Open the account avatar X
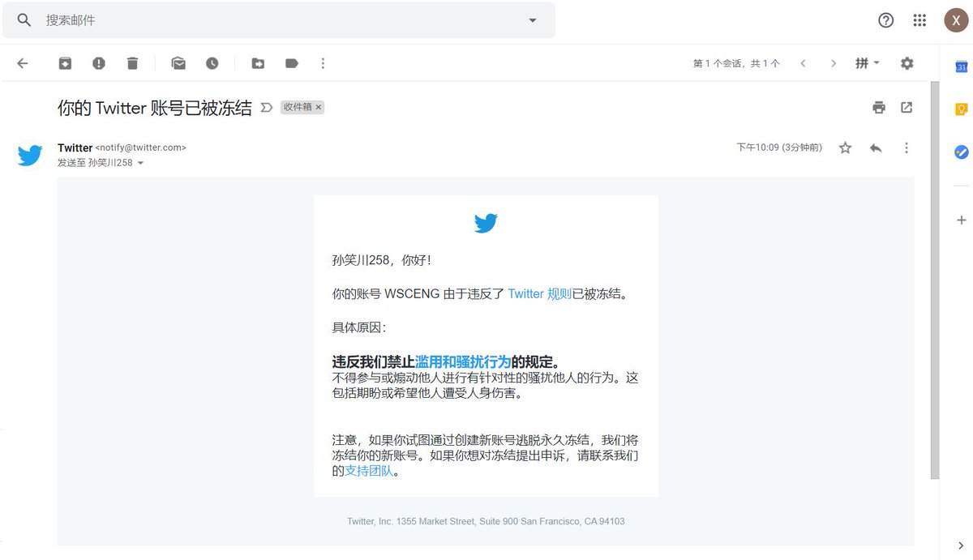The image size is (973, 560). [957, 20]
